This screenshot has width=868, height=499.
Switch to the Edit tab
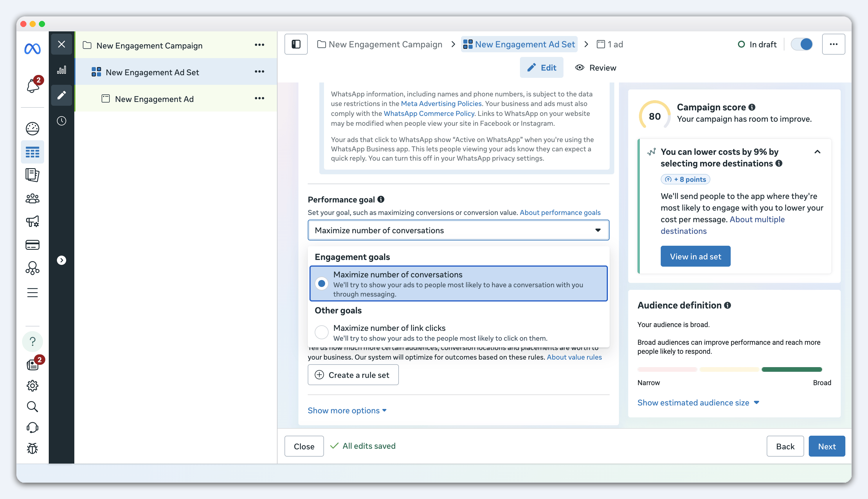click(542, 67)
